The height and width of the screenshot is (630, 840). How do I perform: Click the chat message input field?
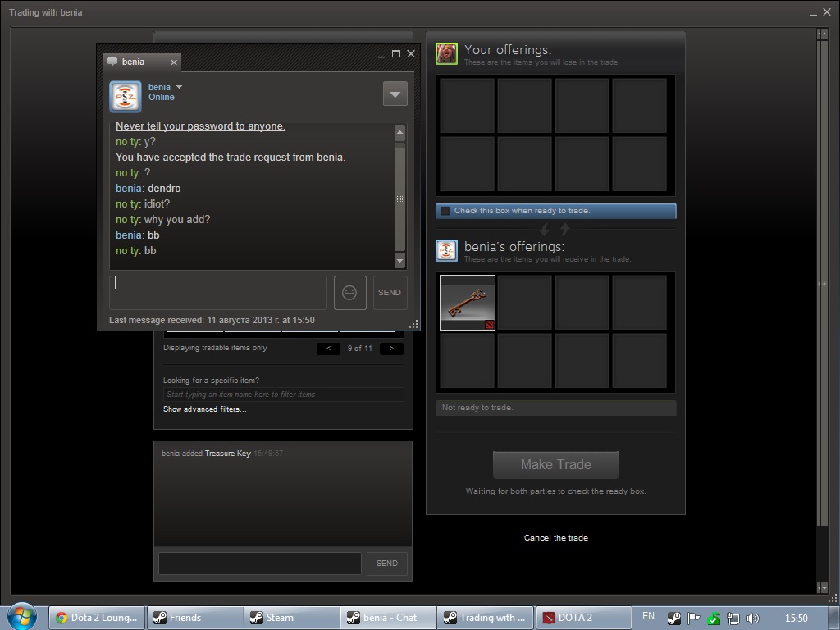coord(218,293)
